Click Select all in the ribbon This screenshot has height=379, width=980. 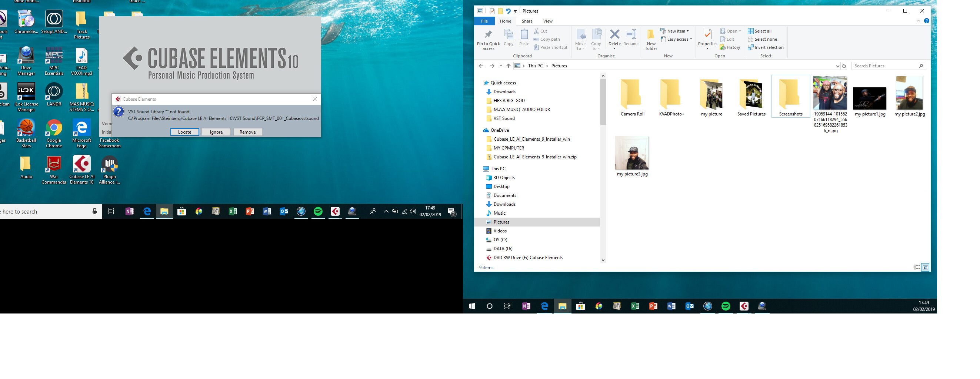click(760, 31)
